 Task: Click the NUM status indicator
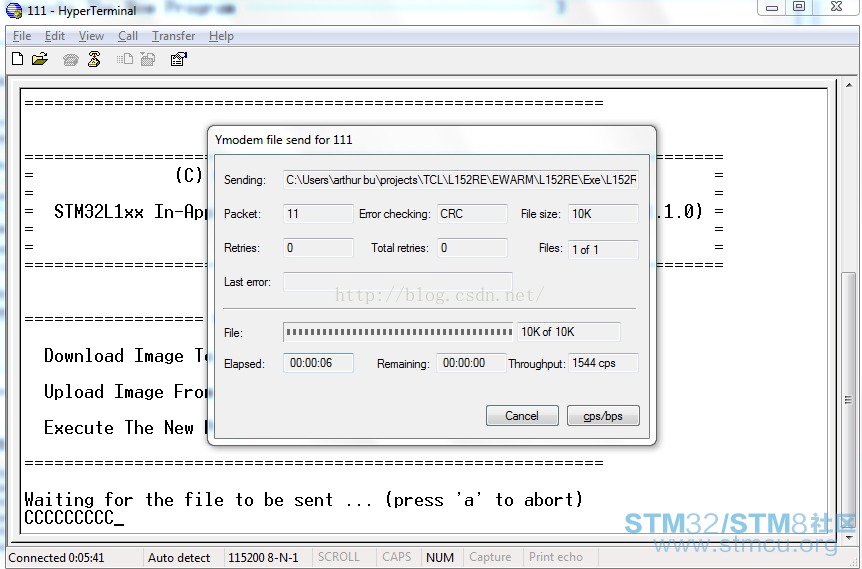click(440, 557)
